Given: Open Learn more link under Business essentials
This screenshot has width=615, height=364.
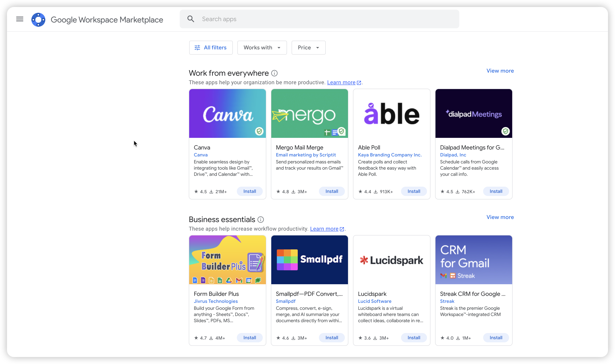Looking at the screenshot, I should click(324, 229).
